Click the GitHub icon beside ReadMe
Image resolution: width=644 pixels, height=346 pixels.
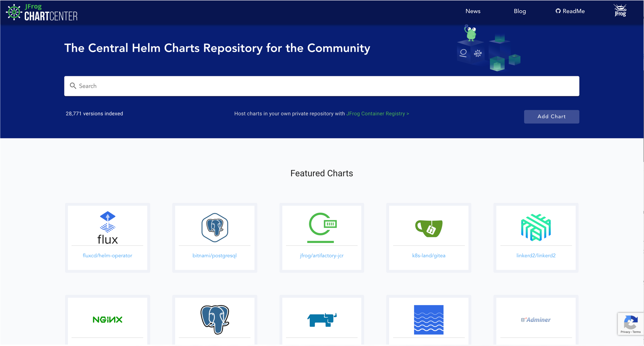pyautogui.click(x=558, y=11)
